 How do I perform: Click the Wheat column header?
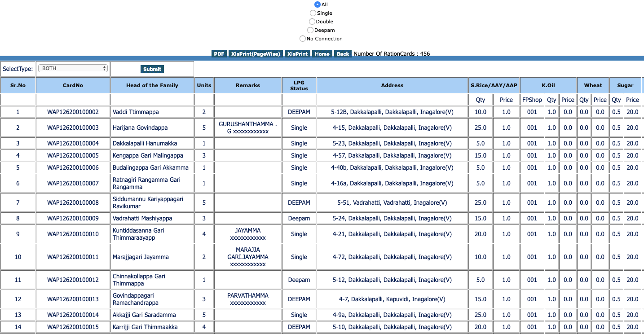pyautogui.click(x=593, y=85)
